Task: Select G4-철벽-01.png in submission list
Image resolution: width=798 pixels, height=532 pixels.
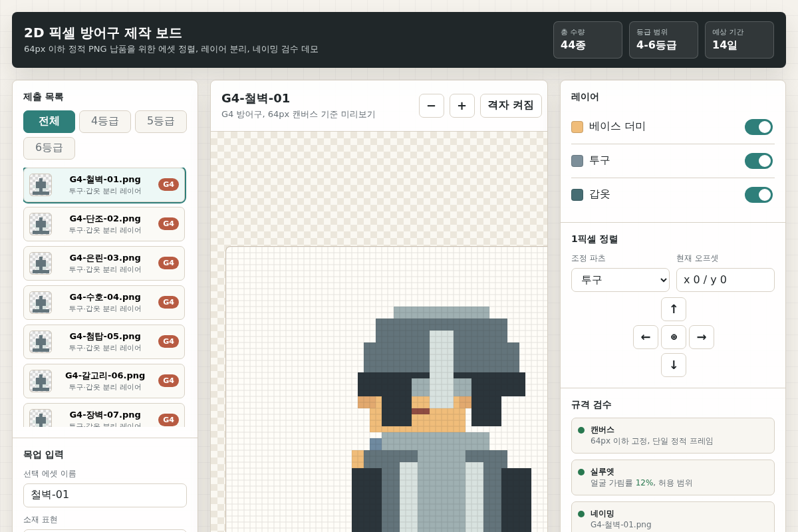Action: [104, 185]
